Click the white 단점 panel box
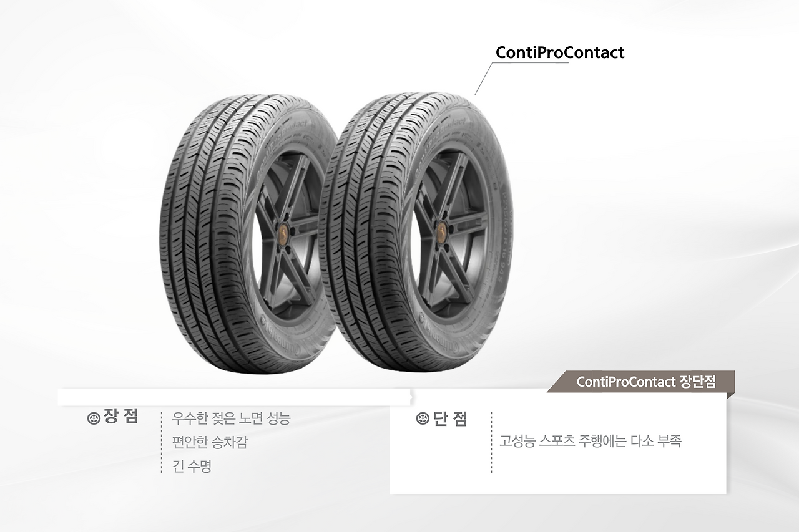Viewport: 799px width, 532px height. [558, 441]
